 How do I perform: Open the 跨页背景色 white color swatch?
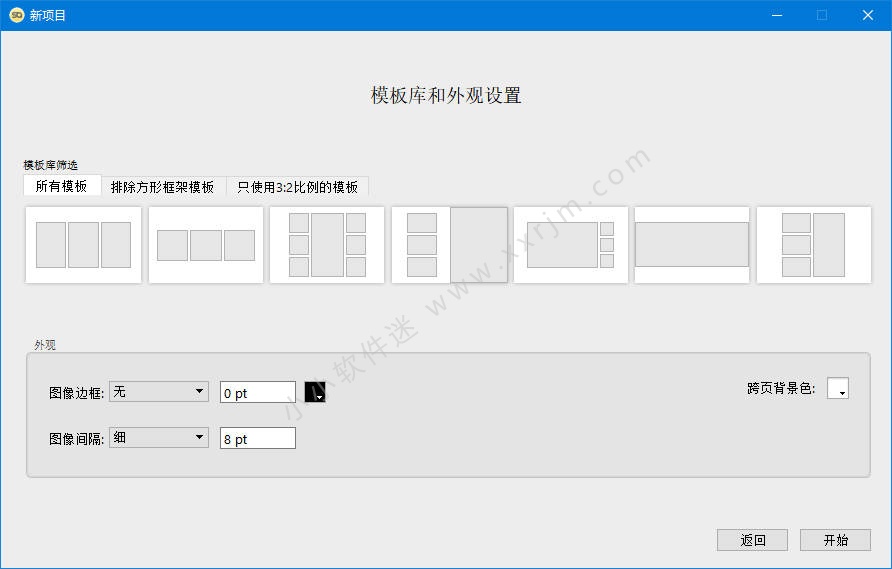click(837, 388)
